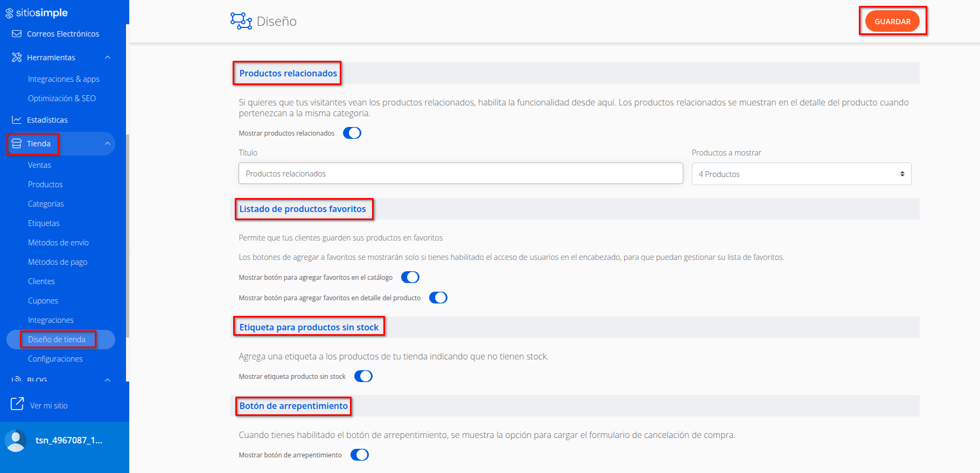This screenshot has width=980, height=473.
Task: Click Botón de arrepentimiento heading
Action: [293, 406]
